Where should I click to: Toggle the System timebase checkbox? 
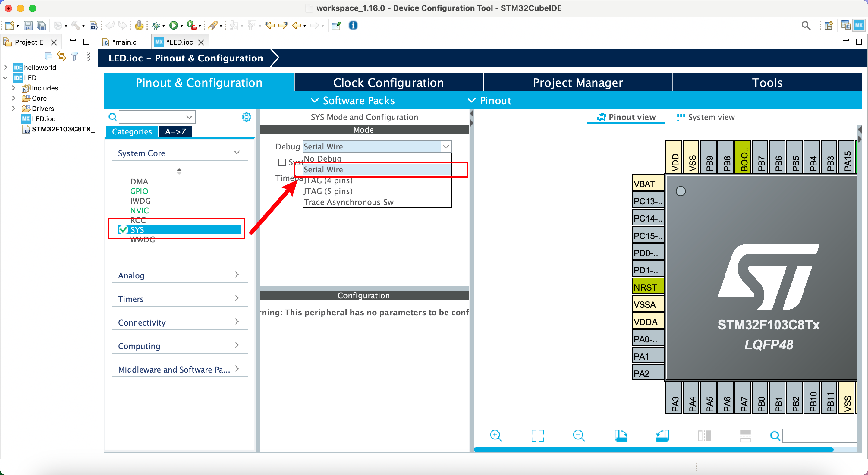click(282, 162)
